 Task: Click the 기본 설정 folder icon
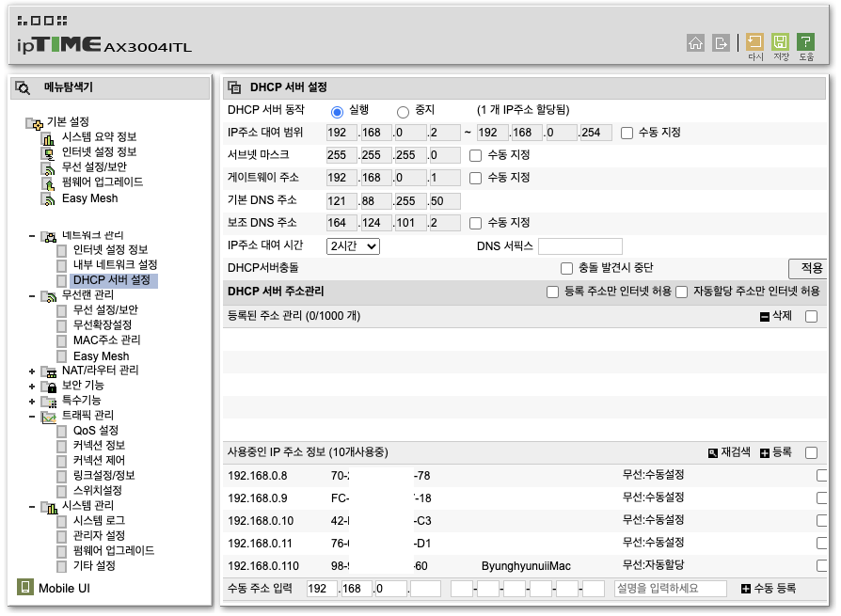point(34,123)
